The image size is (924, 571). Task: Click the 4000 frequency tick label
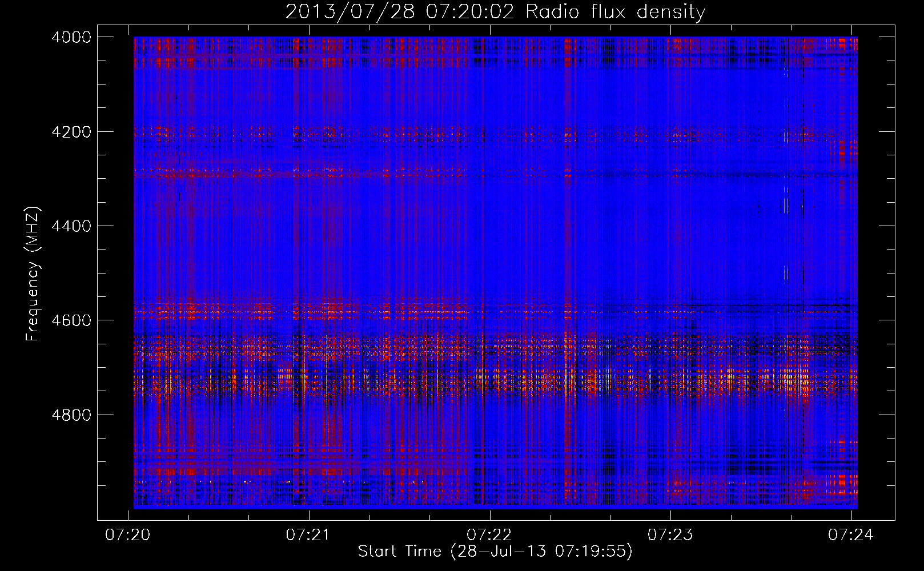pos(71,37)
